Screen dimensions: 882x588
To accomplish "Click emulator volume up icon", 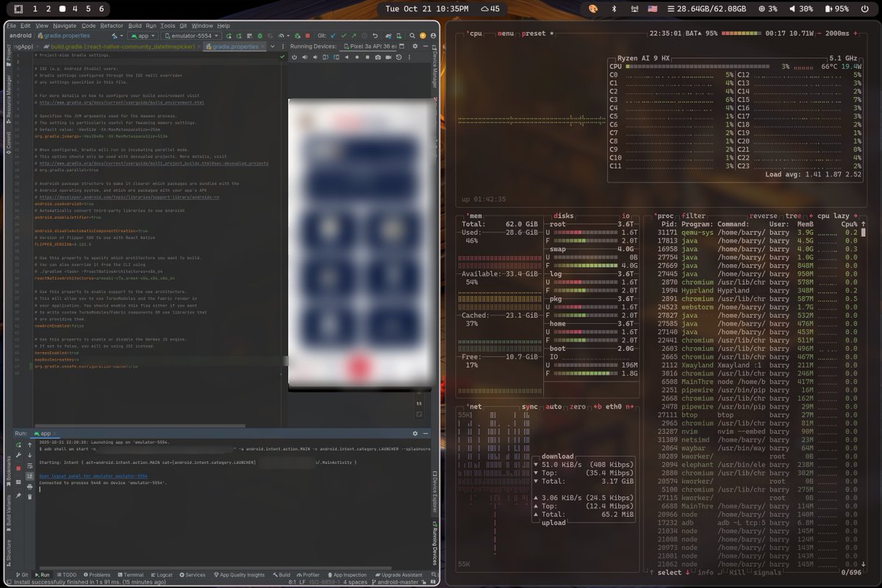I will point(305,57).
